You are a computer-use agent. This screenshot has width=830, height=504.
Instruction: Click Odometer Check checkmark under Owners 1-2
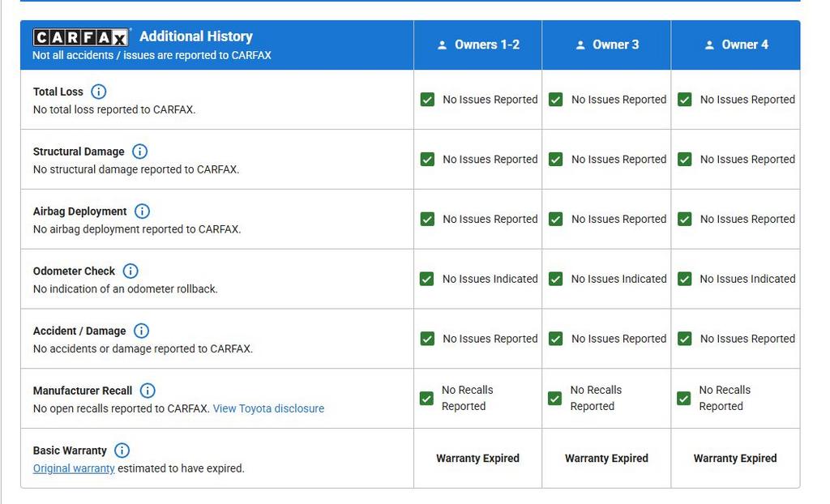426,279
